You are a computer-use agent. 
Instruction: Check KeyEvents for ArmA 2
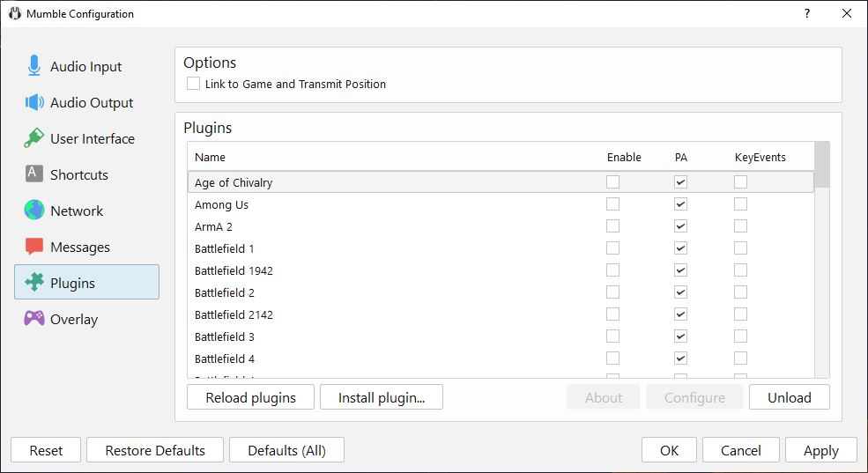740,226
